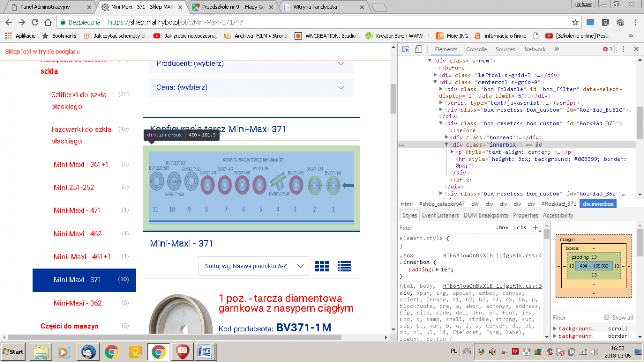Open the DOM Breakpoints tab

pos(486,215)
